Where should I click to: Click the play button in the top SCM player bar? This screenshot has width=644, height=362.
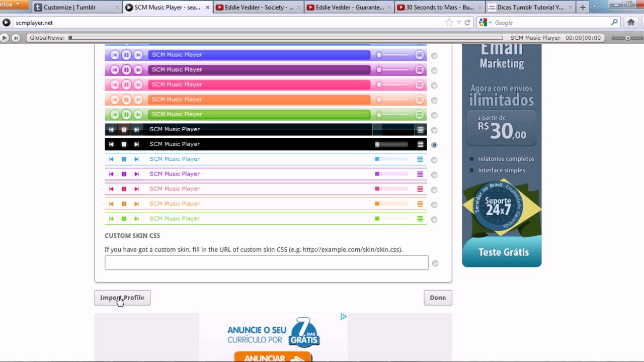(5, 38)
